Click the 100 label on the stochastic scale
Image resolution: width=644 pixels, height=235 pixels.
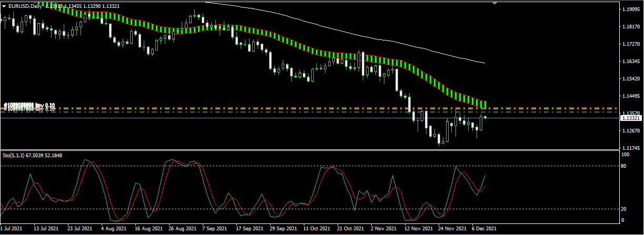pos(626,155)
